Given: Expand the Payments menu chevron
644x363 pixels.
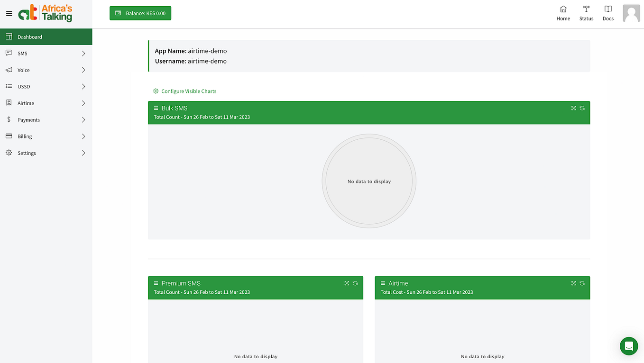Looking at the screenshot, I should [83, 119].
